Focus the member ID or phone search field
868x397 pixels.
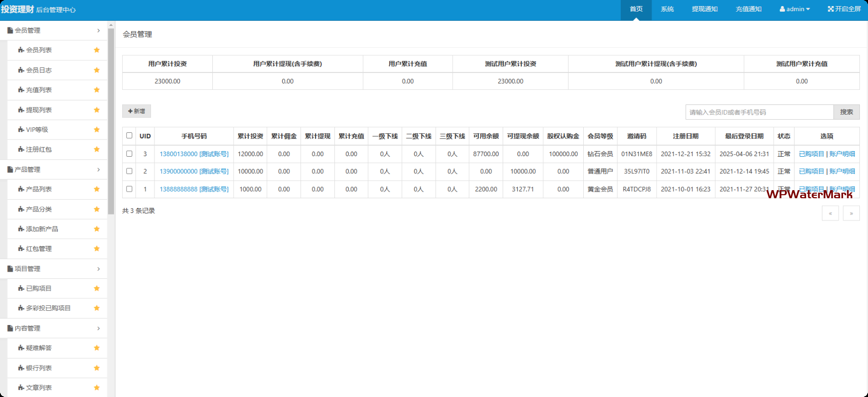tap(759, 112)
